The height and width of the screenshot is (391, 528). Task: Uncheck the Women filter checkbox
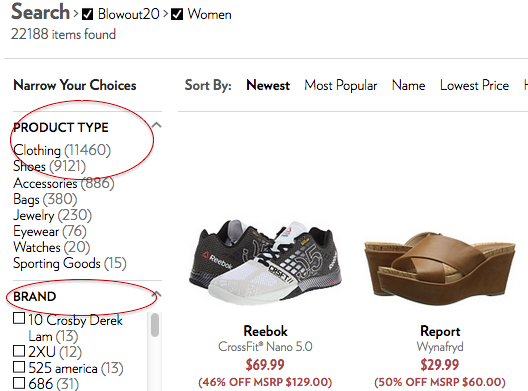pos(177,14)
